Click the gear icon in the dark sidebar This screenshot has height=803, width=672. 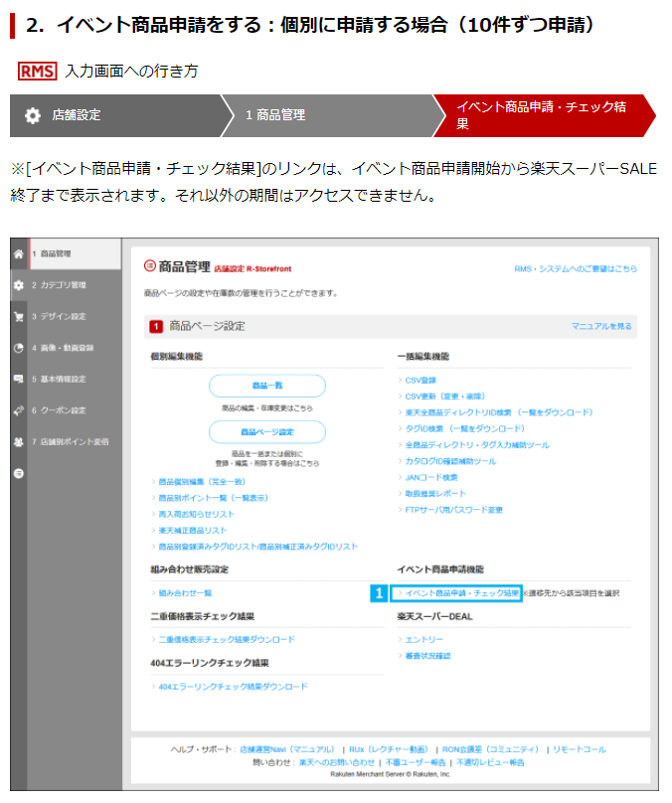point(19,285)
